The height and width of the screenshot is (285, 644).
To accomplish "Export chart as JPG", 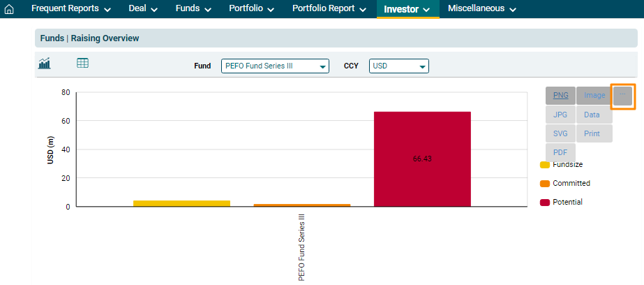I will tap(560, 115).
